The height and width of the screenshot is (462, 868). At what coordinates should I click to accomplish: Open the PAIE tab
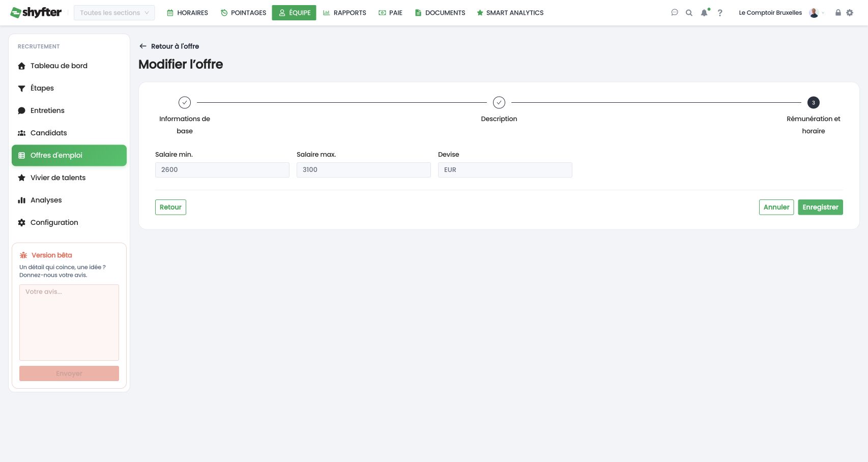coord(391,13)
